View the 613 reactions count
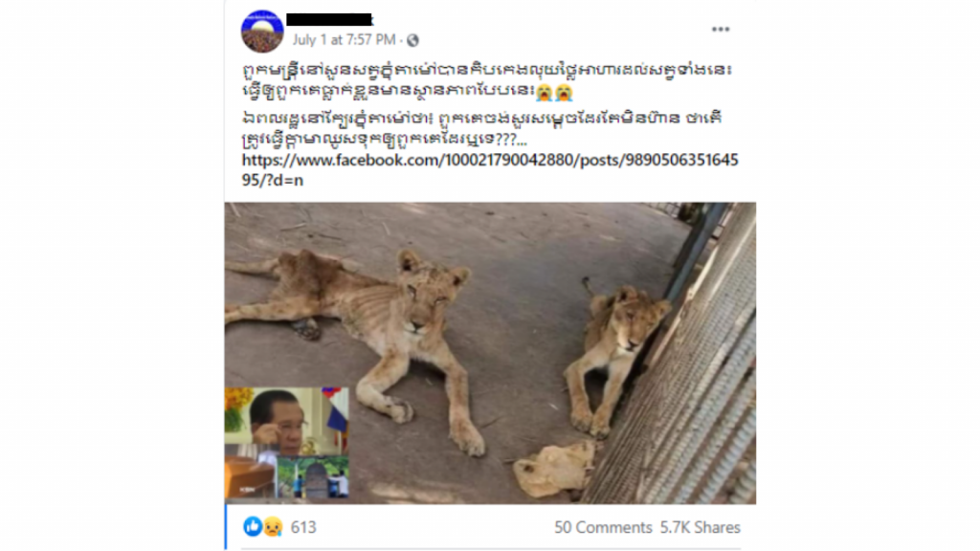 (x=303, y=527)
